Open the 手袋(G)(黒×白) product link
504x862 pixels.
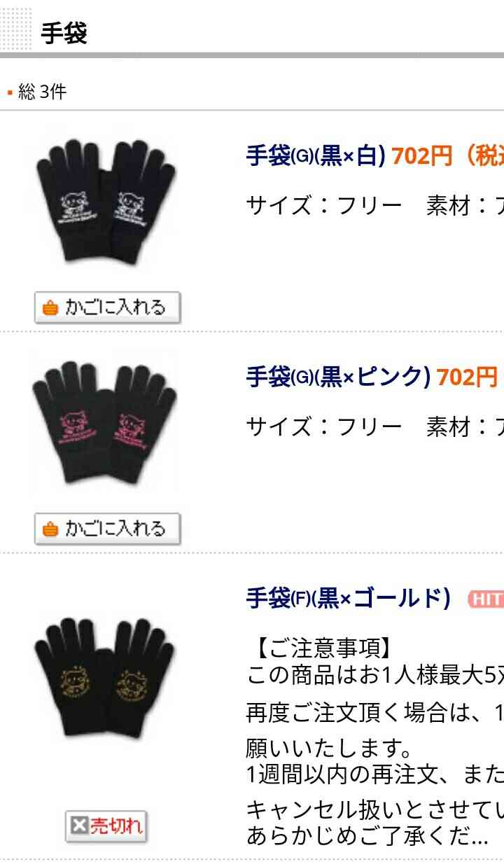click(316, 155)
